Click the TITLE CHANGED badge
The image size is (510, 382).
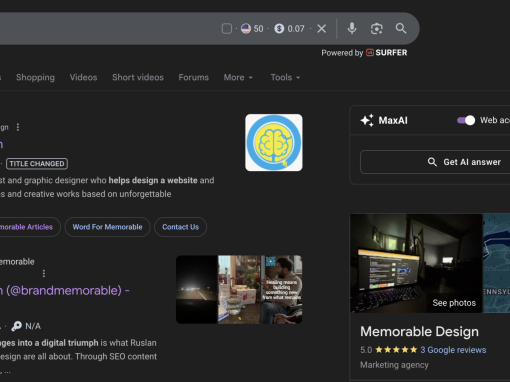[x=37, y=164]
